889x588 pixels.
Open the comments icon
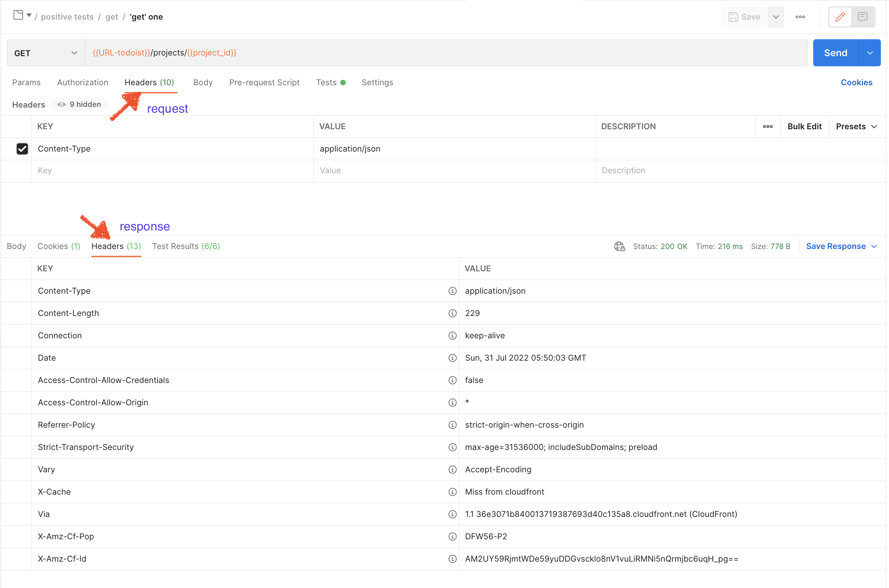coord(862,17)
